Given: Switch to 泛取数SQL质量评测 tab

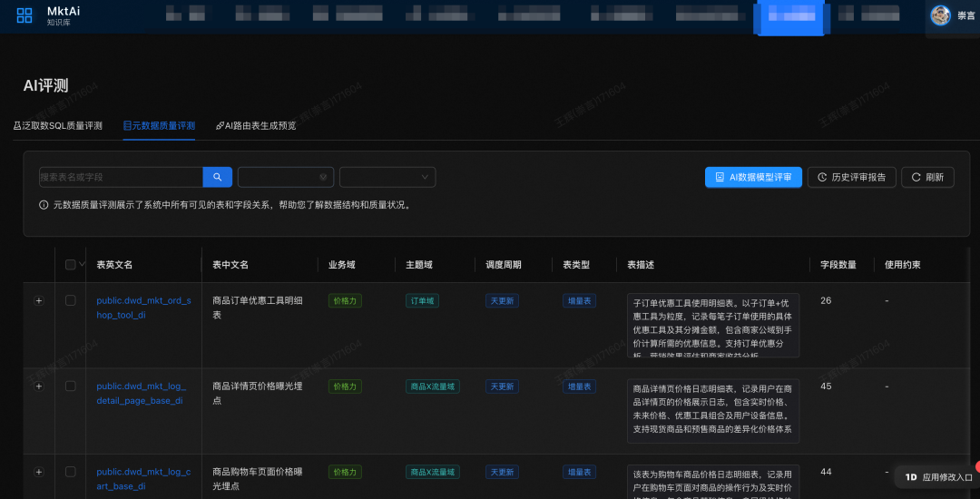Looking at the screenshot, I should point(58,125).
